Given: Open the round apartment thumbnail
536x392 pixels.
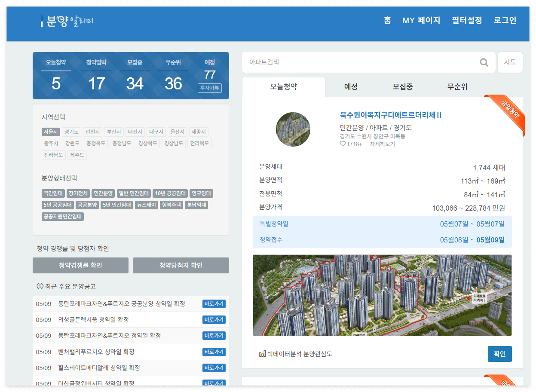Looking at the screenshot, I should click(x=293, y=129).
